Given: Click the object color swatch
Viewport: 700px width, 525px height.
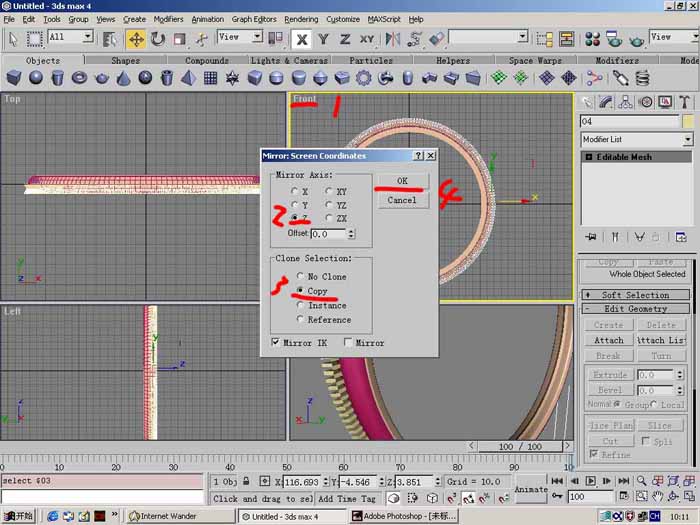Looking at the screenshot, I should (x=688, y=121).
